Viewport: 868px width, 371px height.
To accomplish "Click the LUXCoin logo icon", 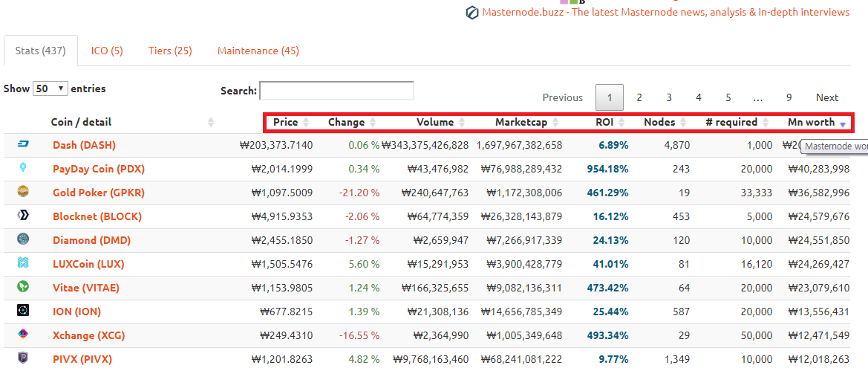I will 22,263.
